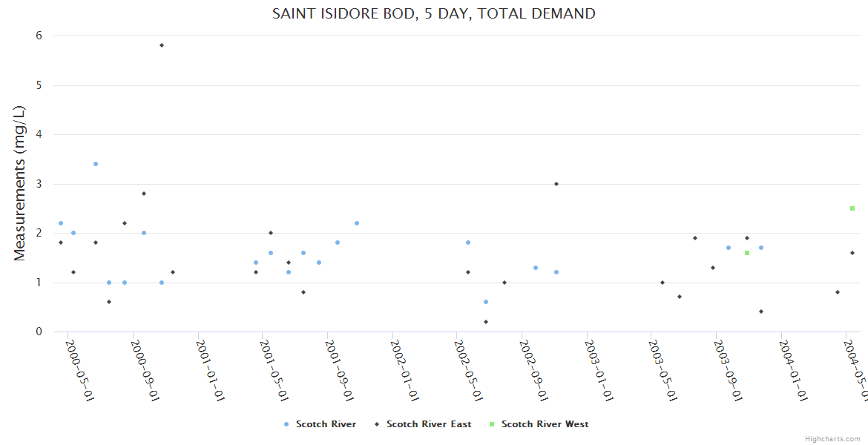This screenshot has height=445, width=868.
Task: Select the black diamond at 3 mg/L
Action: click(556, 184)
